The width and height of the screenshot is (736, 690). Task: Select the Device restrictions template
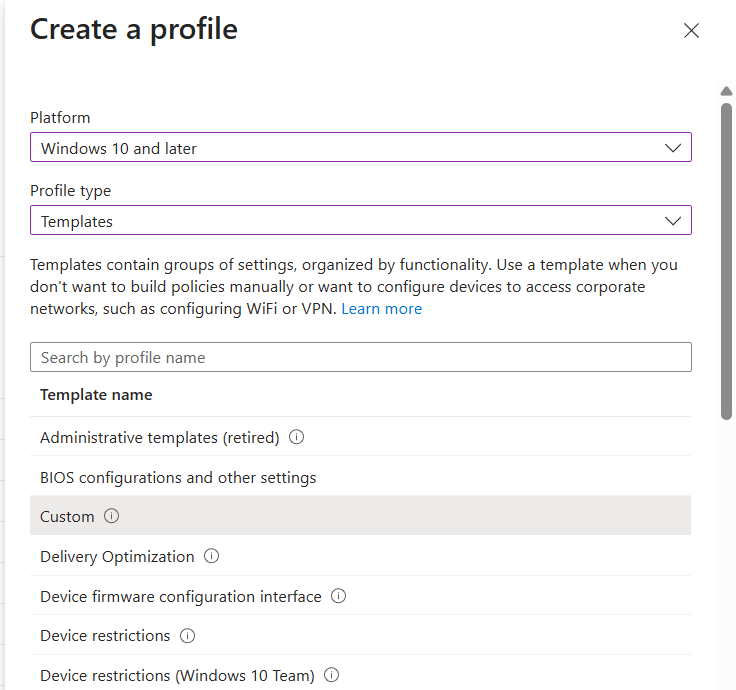coord(105,636)
